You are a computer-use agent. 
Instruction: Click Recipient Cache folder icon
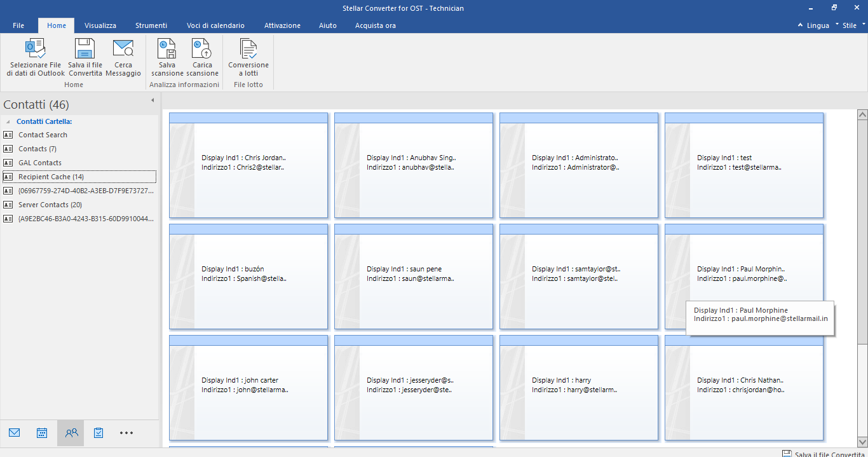tap(8, 177)
